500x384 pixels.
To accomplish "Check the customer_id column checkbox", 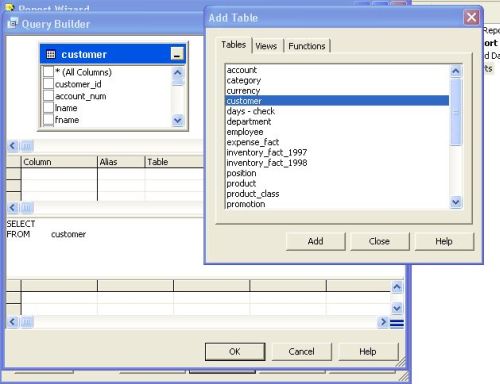I will tap(48, 84).
